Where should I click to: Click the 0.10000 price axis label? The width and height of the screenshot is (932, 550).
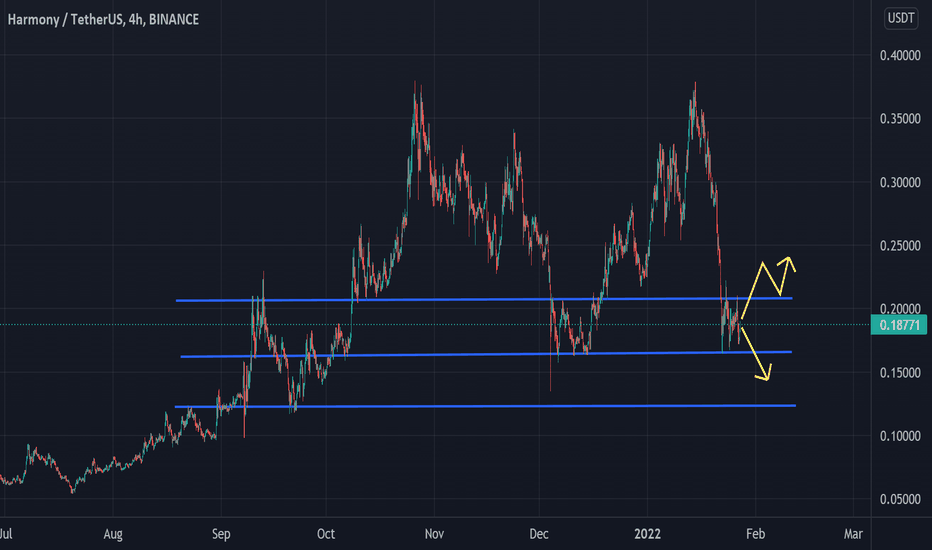900,436
